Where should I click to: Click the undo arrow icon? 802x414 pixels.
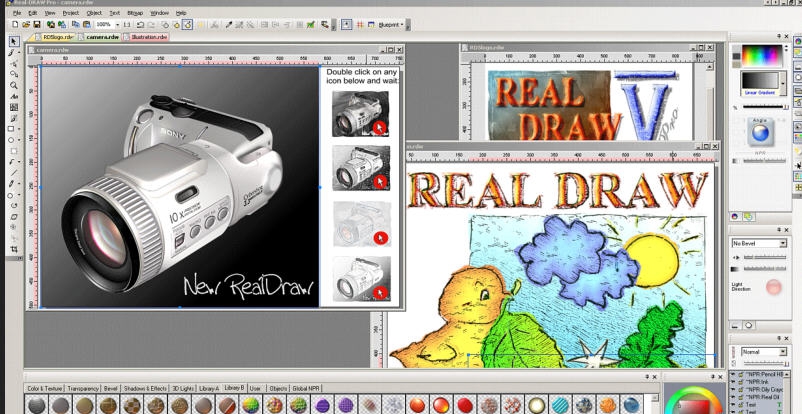coord(138,25)
